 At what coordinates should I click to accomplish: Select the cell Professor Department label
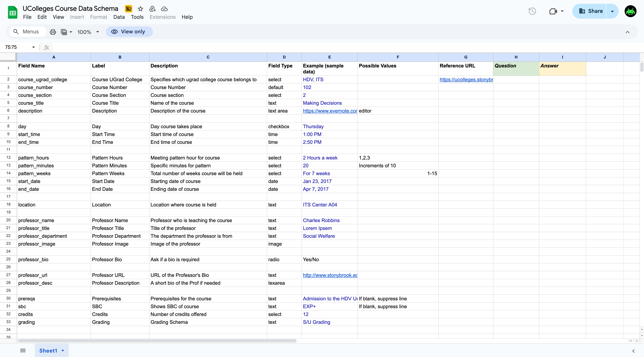tap(120, 236)
